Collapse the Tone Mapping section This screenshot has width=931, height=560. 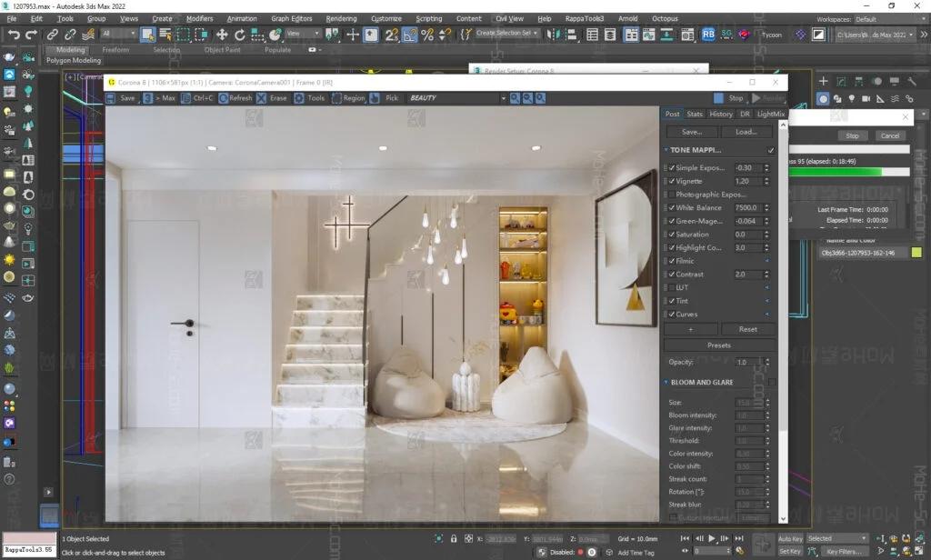665,151
